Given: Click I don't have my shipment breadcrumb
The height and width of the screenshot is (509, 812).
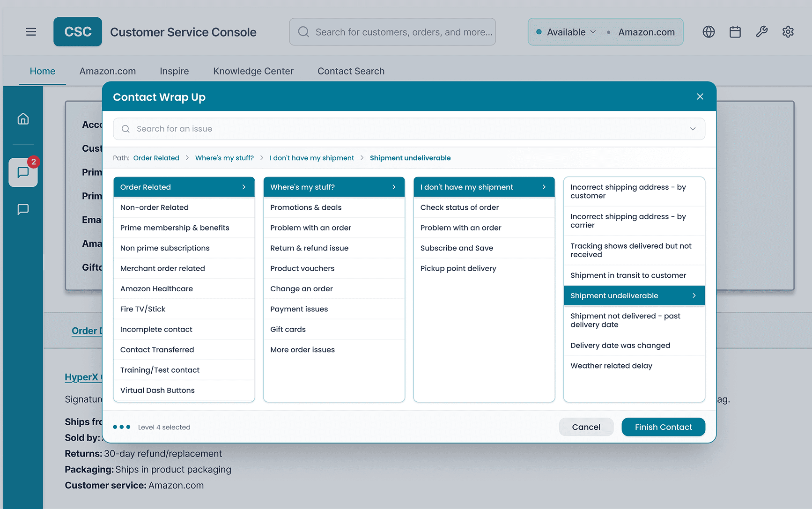Looking at the screenshot, I should (312, 158).
